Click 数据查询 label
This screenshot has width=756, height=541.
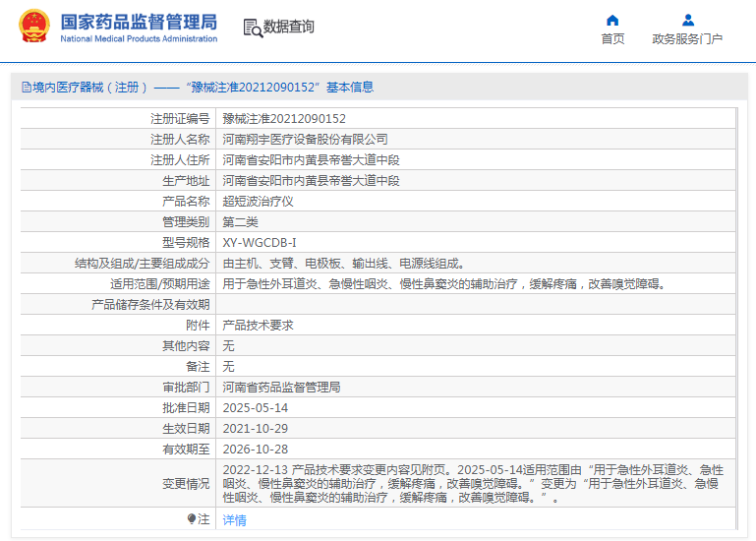288,27
